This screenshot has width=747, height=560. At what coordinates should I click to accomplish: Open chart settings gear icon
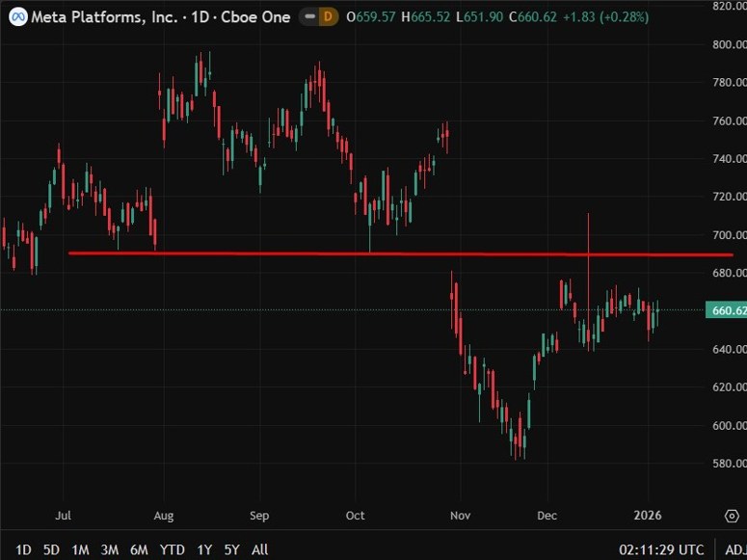point(730,516)
